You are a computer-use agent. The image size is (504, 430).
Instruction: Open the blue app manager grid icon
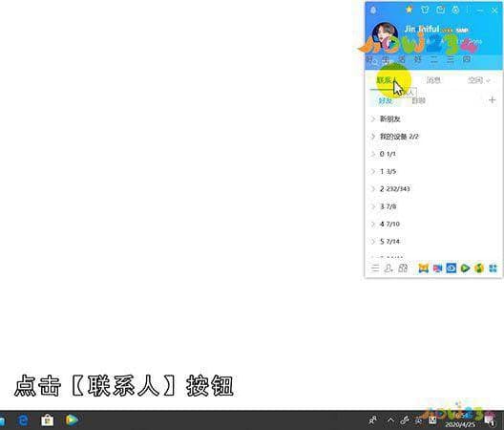point(493,269)
